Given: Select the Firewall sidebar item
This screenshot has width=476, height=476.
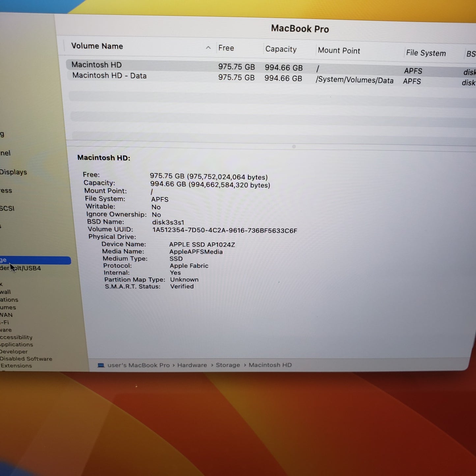Looking at the screenshot, I should (5, 292).
